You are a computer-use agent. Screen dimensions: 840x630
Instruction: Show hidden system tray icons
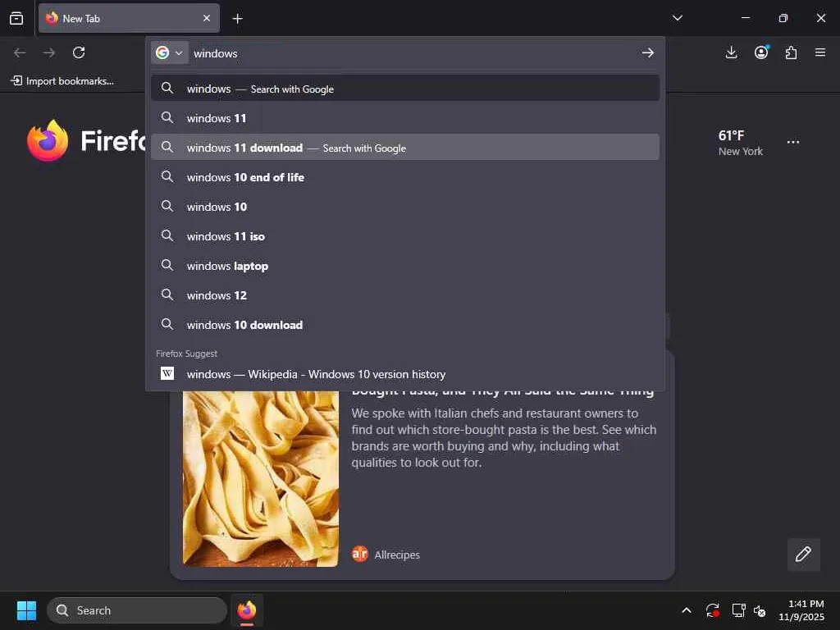[687, 610]
